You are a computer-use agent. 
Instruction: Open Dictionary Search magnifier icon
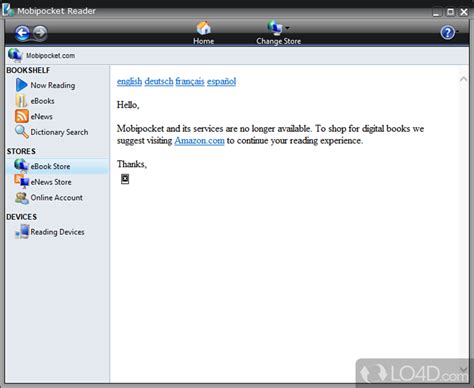coord(22,132)
